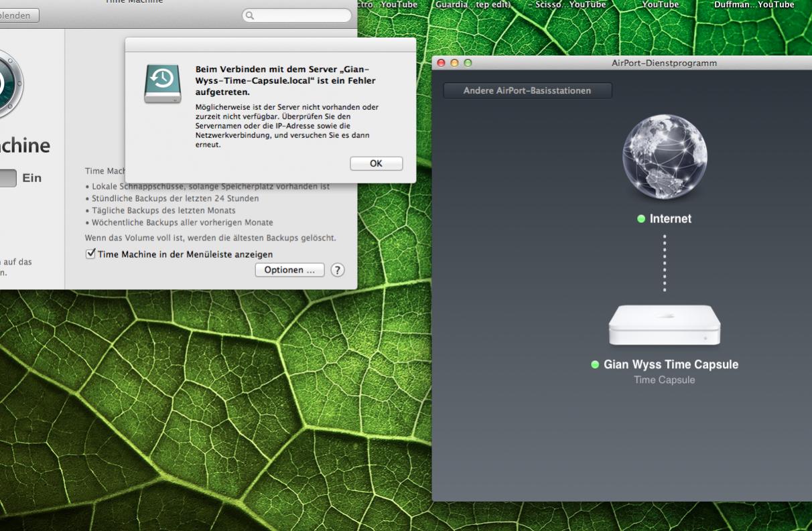Open Time Machine Optionen dialog

(x=289, y=270)
